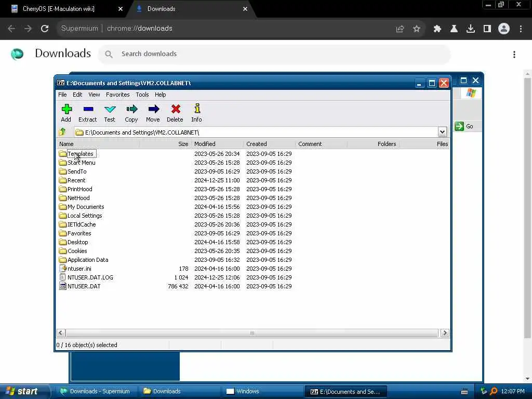Open the Favorites menu
Viewport: 532px width, 399px height.
[117, 95]
